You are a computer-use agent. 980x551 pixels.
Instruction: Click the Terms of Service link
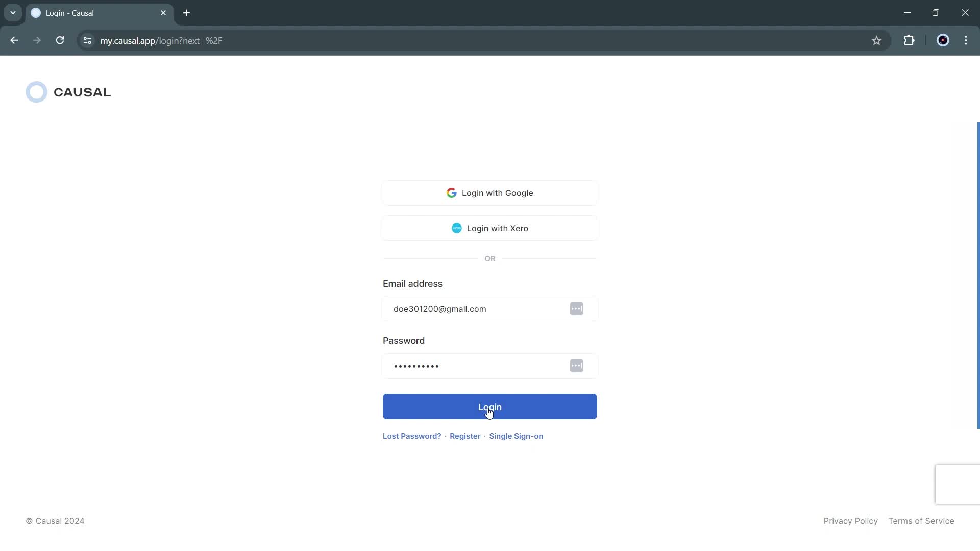(x=921, y=521)
